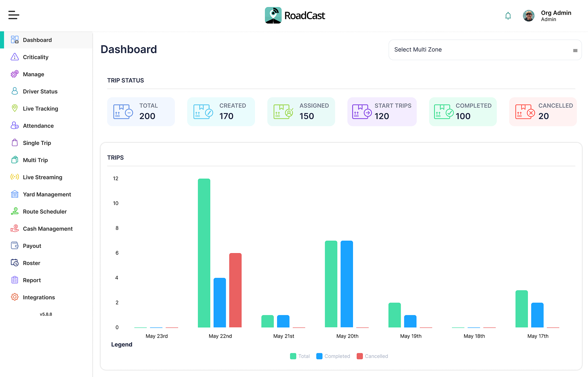Image resolution: width=588 pixels, height=377 pixels.
Task: Click the Live Tracking pin icon
Action: [15, 109]
